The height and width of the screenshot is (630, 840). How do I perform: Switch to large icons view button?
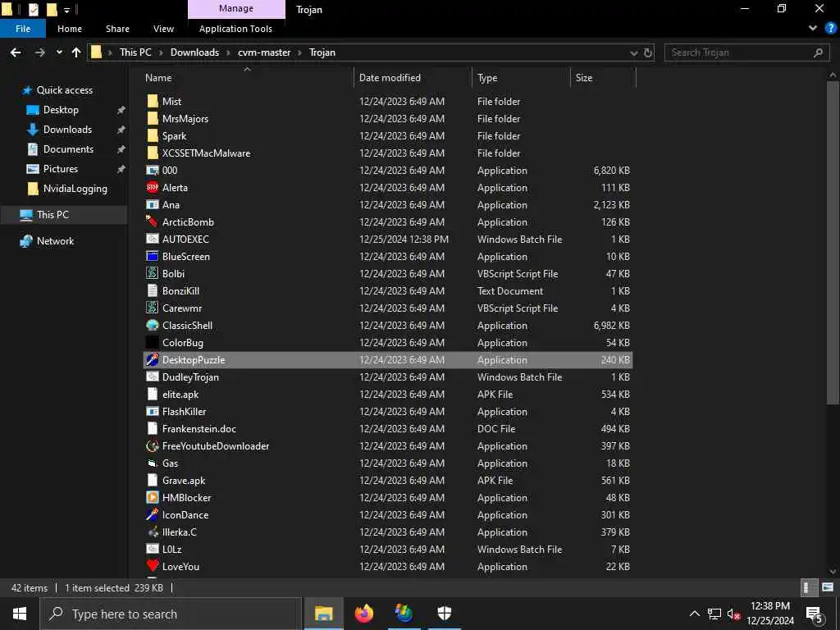click(x=828, y=587)
